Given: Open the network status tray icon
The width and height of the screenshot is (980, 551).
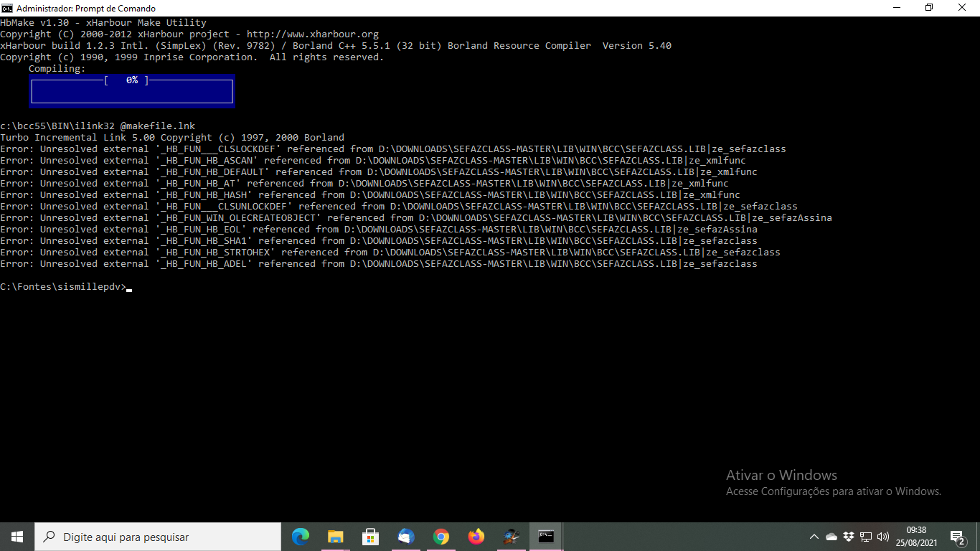Looking at the screenshot, I should coord(866,537).
